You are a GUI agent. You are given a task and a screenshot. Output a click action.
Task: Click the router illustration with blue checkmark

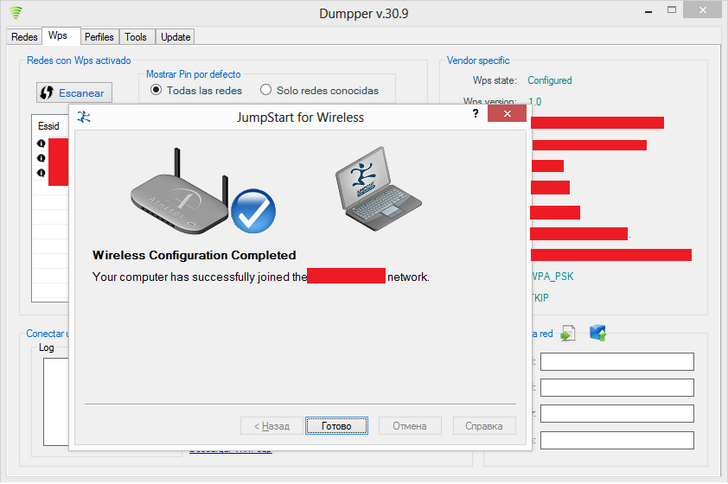coord(203,191)
